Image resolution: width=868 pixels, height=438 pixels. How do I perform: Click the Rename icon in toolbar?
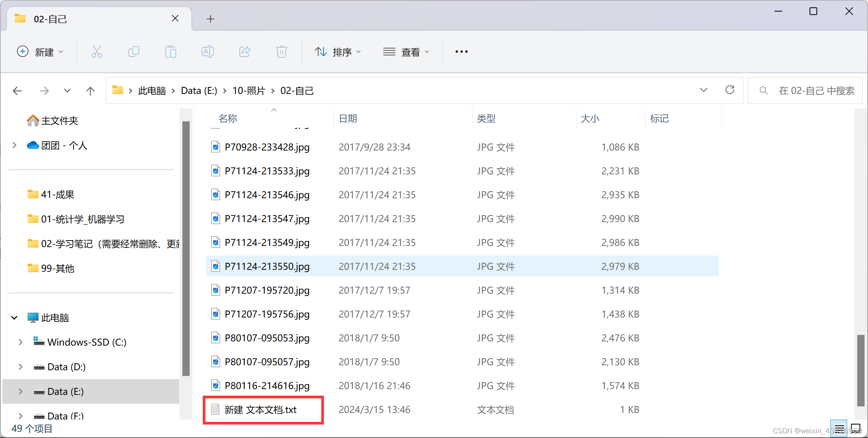point(207,52)
